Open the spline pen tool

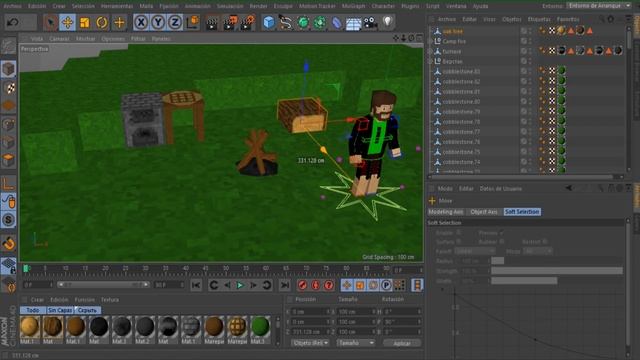point(286,22)
